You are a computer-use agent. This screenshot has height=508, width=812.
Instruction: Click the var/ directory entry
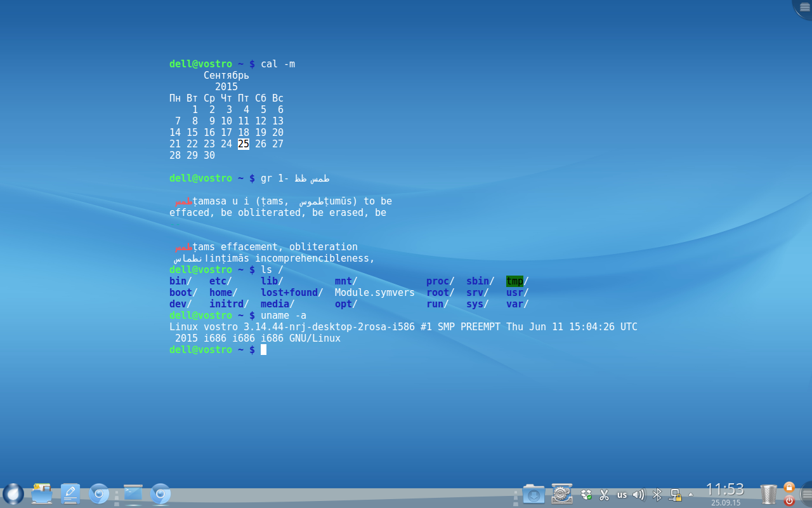(518, 304)
